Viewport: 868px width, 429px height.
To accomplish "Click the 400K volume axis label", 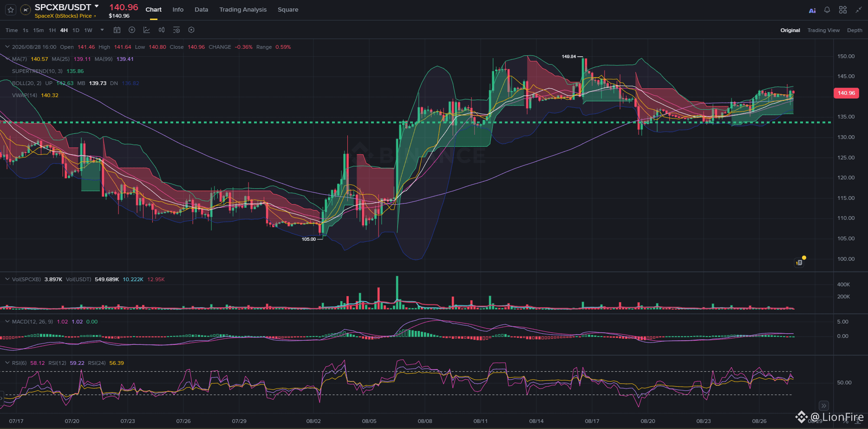I will click(843, 284).
